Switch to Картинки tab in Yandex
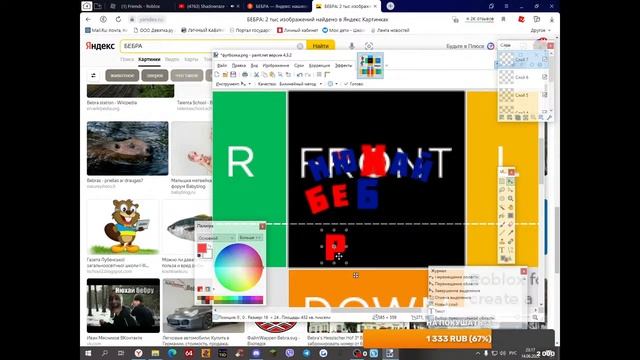The image size is (640, 360). point(149,60)
